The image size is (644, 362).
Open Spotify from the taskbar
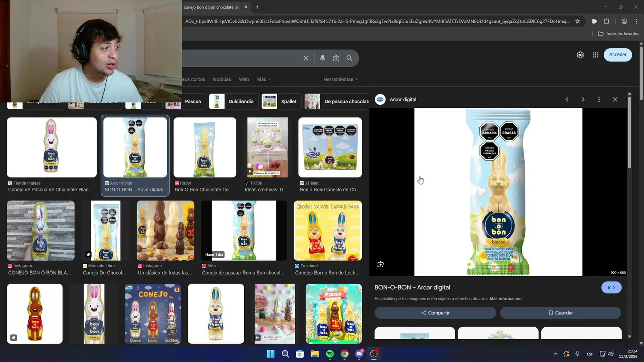coord(330,354)
